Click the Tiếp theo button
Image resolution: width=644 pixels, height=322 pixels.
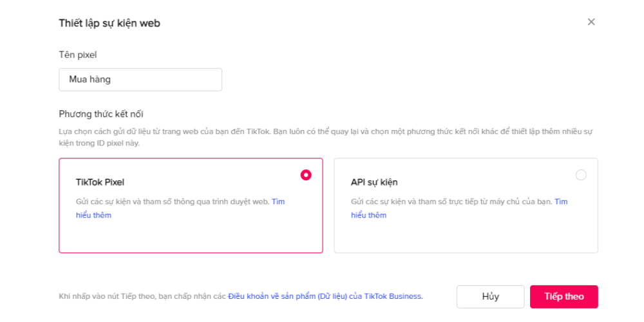pyautogui.click(x=564, y=296)
